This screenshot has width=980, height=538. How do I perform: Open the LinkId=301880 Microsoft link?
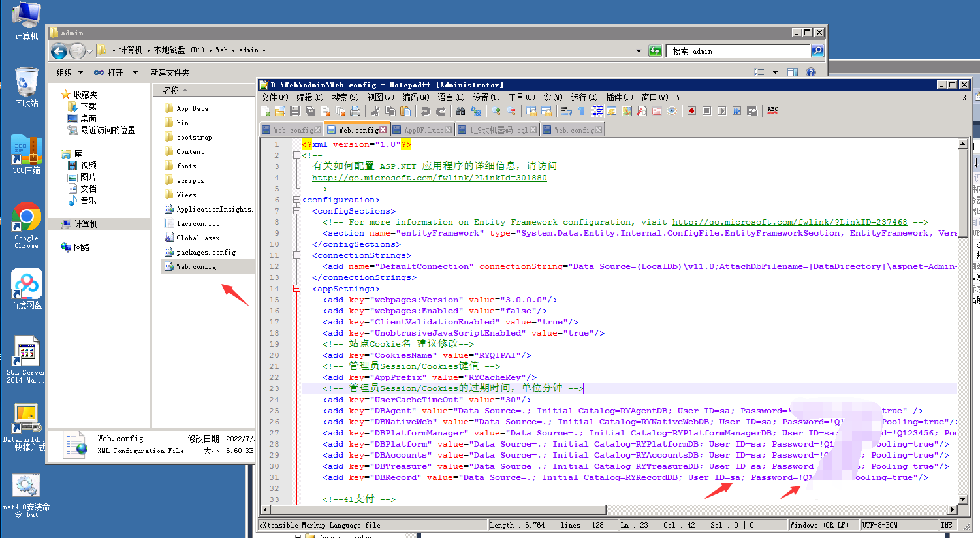pyautogui.click(x=429, y=178)
